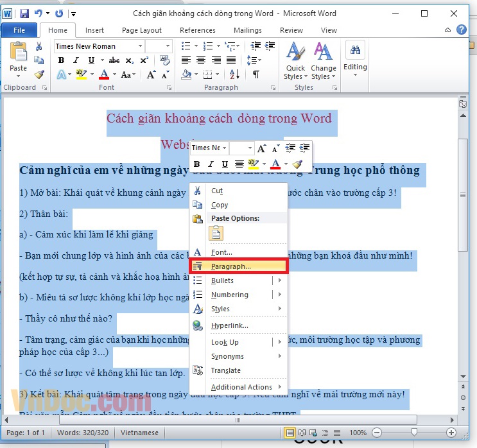477x448 pixels.
Task: Click Page: 1 of 1 status indicator
Action: click(x=26, y=433)
